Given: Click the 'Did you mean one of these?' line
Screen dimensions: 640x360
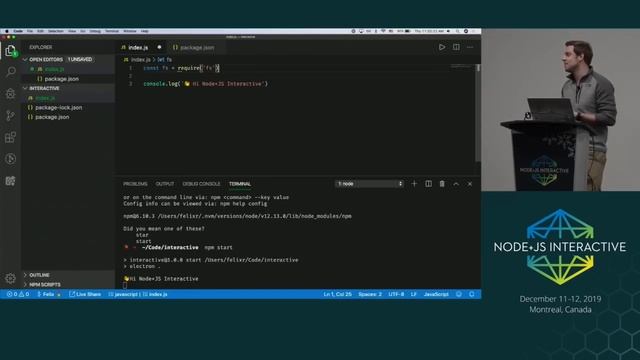Looking at the screenshot, I should (x=164, y=229).
